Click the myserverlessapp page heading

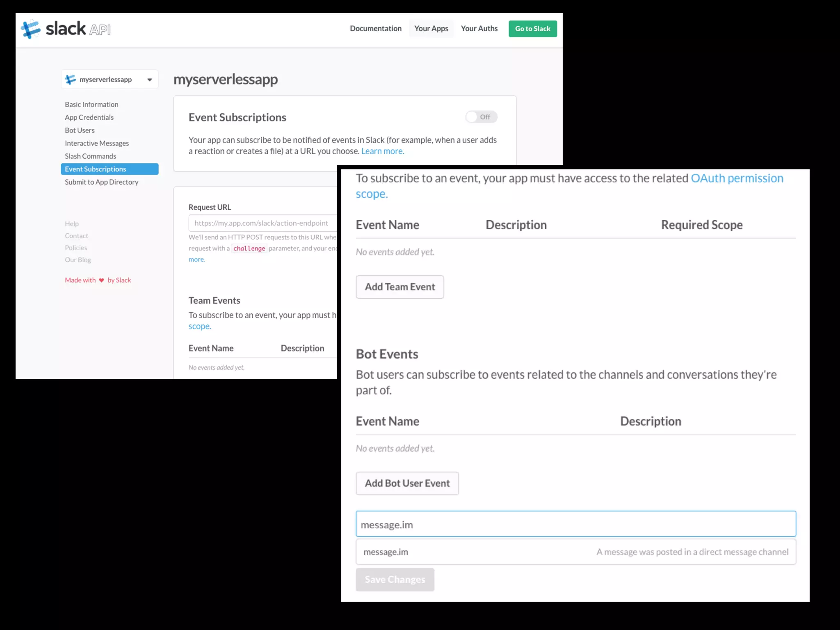pos(226,79)
